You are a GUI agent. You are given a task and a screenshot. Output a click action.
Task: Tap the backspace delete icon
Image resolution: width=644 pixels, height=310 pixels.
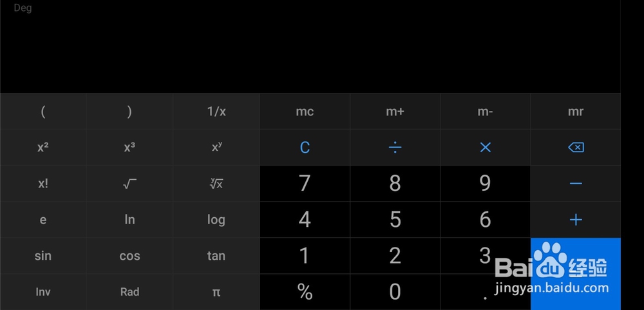(576, 148)
